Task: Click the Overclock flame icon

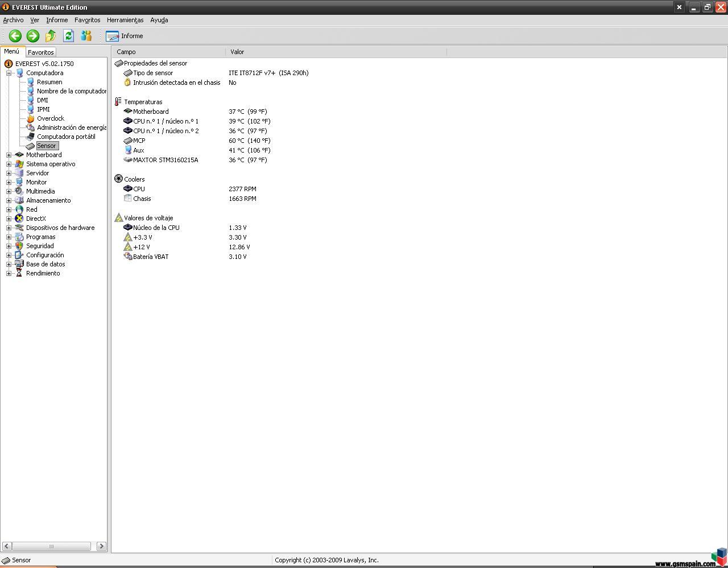Action: coord(30,118)
